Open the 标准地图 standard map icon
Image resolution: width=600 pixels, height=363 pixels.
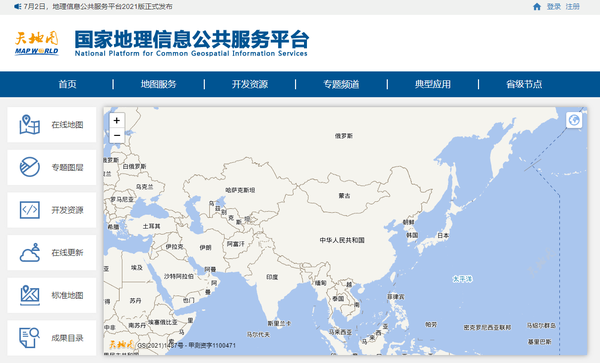tap(29, 295)
